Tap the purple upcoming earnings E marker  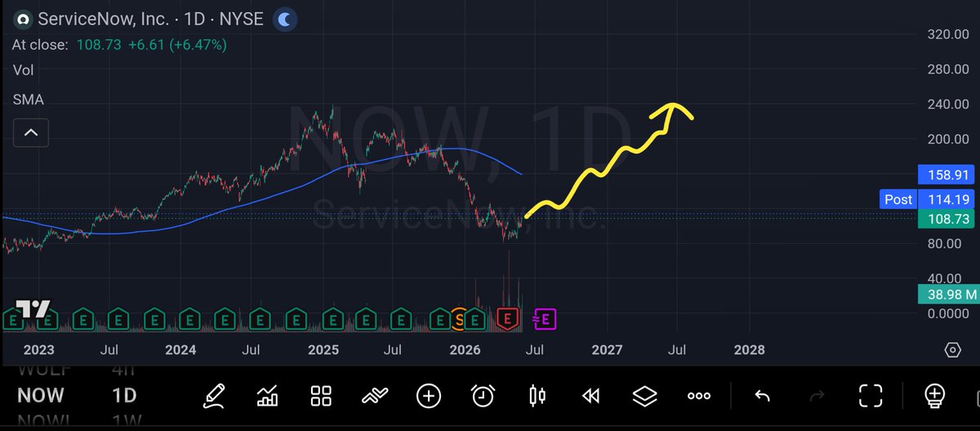[x=544, y=318]
